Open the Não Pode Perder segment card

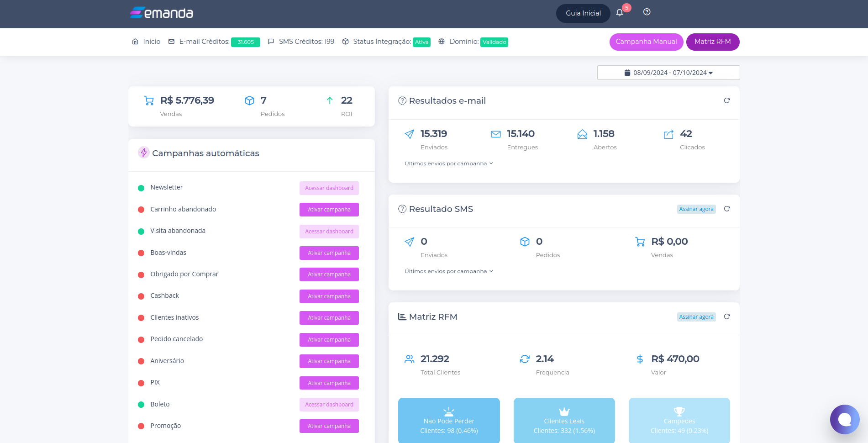coord(449,420)
